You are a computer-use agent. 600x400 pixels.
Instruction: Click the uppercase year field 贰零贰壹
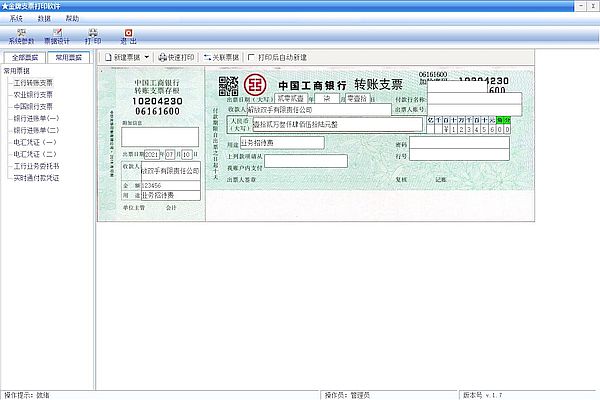(291, 99)
